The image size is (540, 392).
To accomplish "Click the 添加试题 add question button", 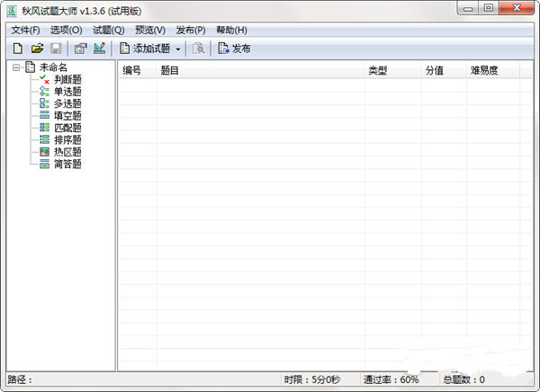I will coord(144,48).
